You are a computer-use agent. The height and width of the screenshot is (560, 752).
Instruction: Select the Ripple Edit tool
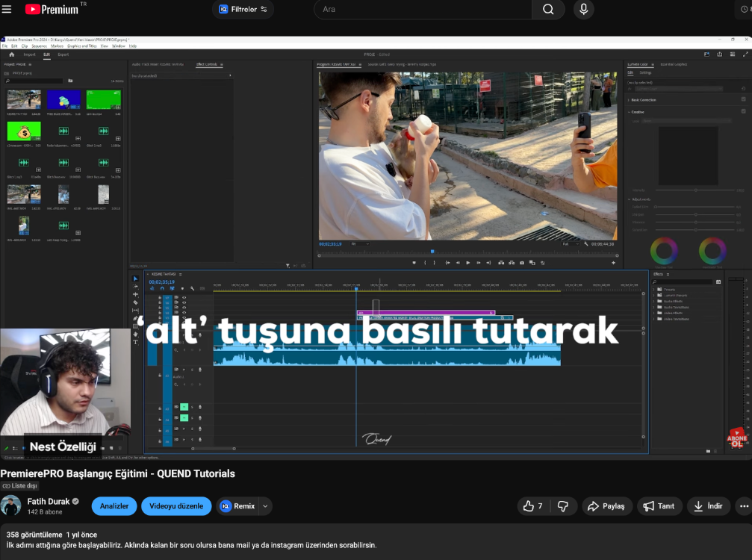(x=135, y=294)
